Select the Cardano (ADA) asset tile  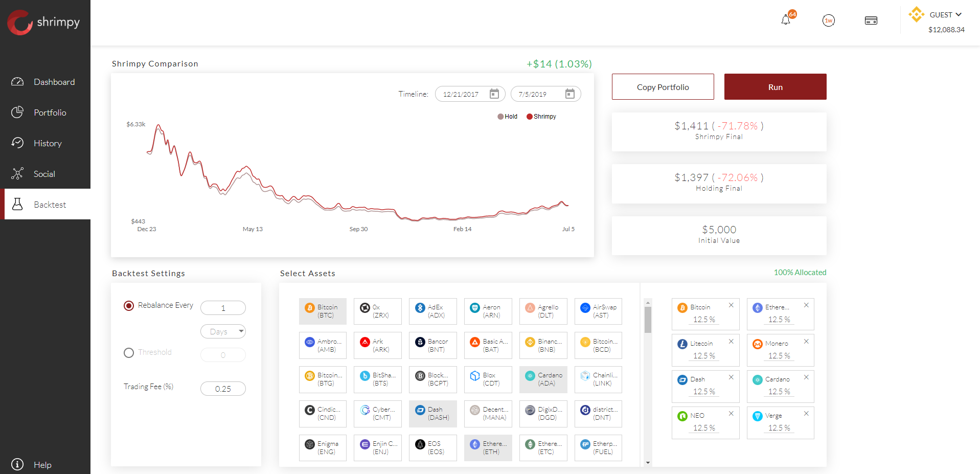[x=543, y=379]
